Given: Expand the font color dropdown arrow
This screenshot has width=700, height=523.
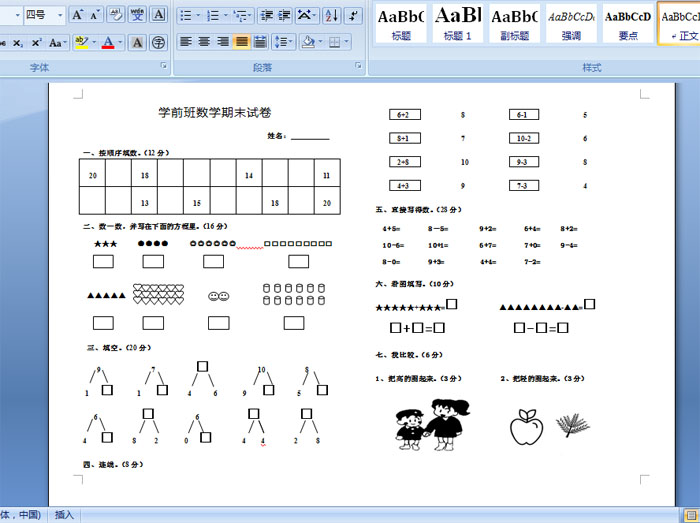Looking at the screenshot, I should tap(121, 43).
